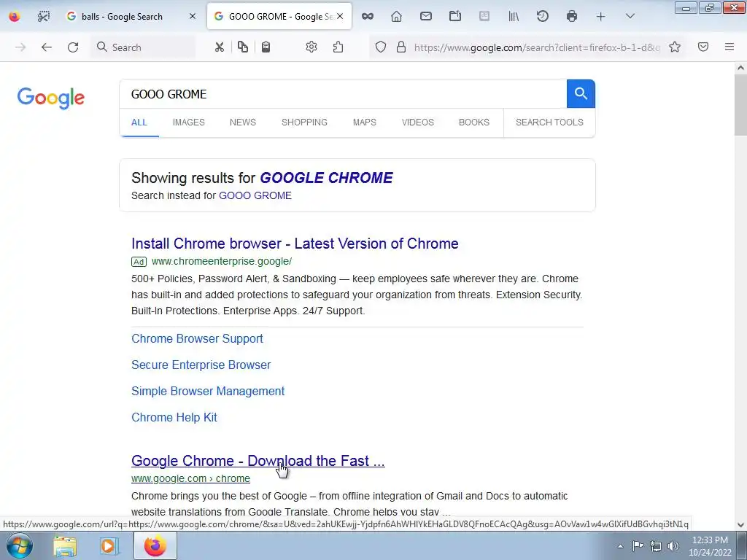Click the 'www.google.com › chrome' URL link
Viewport: 747px width, 560px height.
coord(190,478)
